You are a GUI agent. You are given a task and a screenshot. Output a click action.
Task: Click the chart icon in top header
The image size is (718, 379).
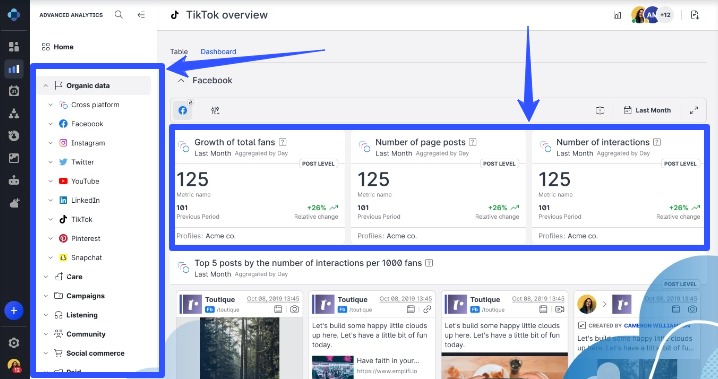617,15
